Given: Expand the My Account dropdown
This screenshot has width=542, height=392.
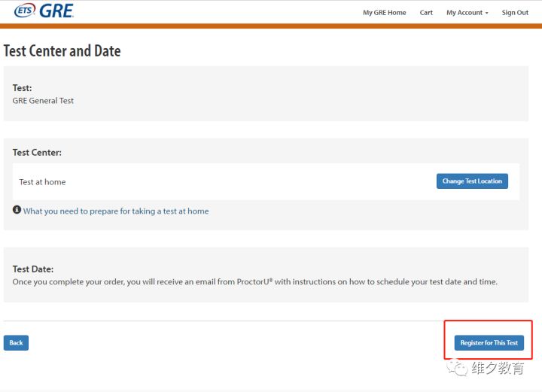Looking at the screenshot, I should (467, 13).
